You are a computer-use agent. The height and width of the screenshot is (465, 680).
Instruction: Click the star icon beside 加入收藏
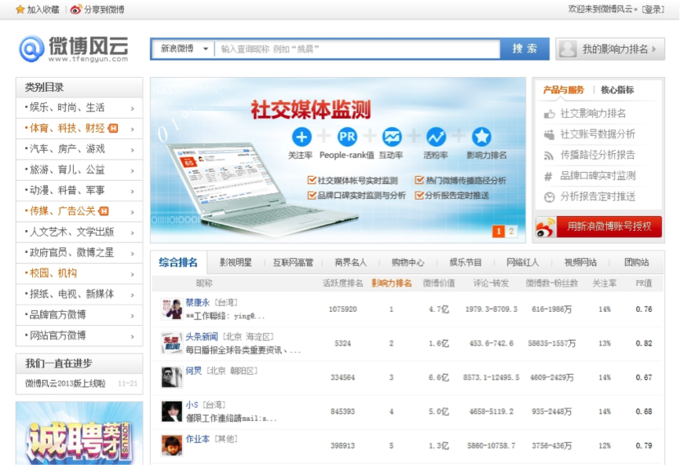(20, 10)
